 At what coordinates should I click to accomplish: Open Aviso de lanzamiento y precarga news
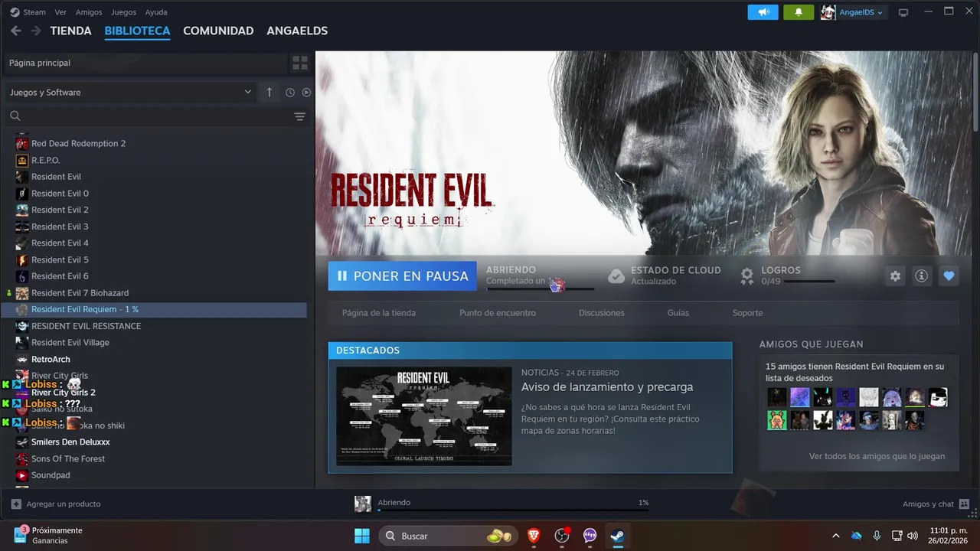tap(607, 386)
